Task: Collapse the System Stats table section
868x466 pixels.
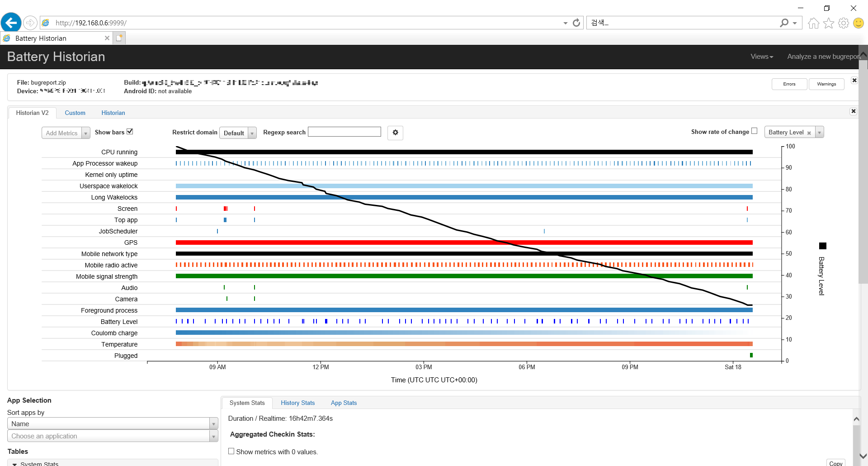Action: point(15,464)
